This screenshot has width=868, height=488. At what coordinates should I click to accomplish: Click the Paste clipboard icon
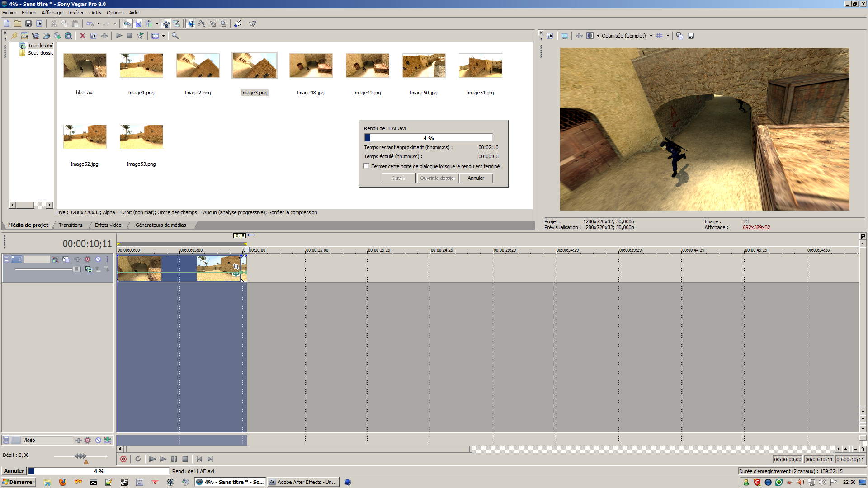(75, 23)
